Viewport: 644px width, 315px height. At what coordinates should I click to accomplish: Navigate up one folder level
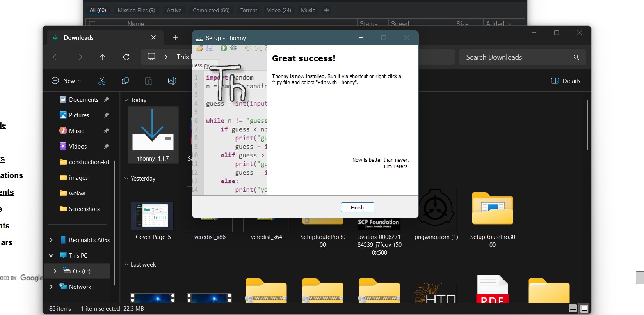(x=103, y=57)
